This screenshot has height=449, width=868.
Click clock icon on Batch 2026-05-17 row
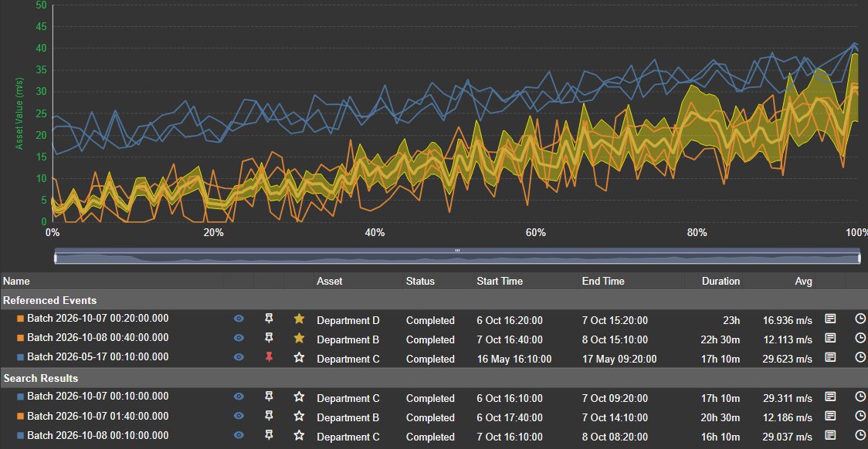pos(860,357)
